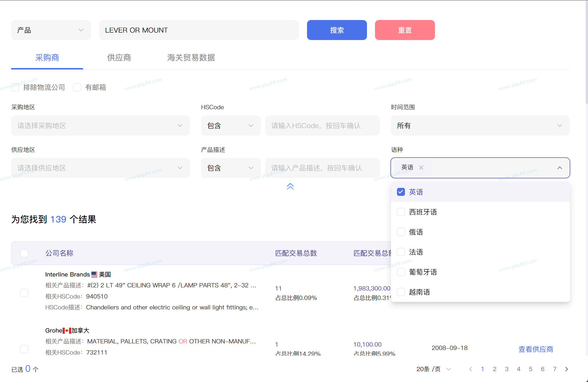Toggle 有邮箱 checkbox

[77, 87]
